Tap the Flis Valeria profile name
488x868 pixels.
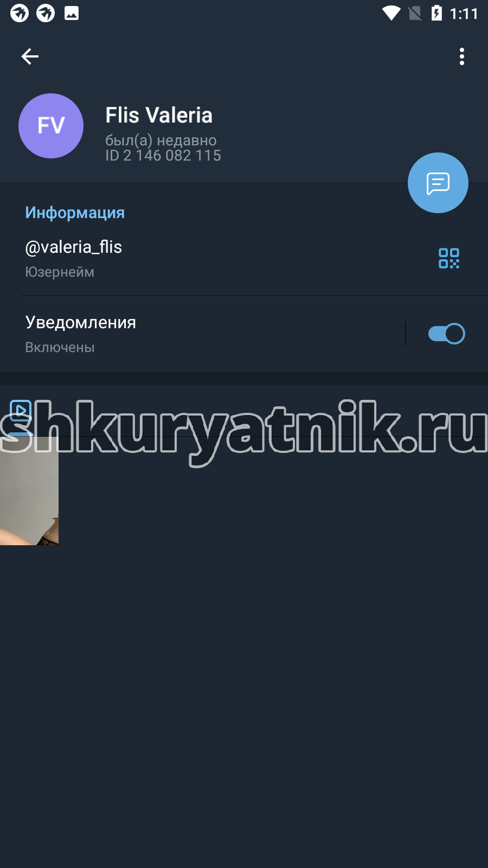pyautogui.click(x=159, y=115)
